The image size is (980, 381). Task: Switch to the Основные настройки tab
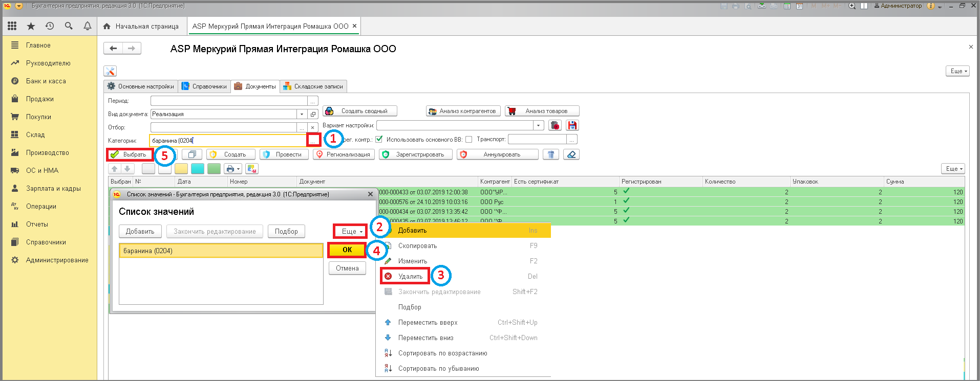[141, 86]
